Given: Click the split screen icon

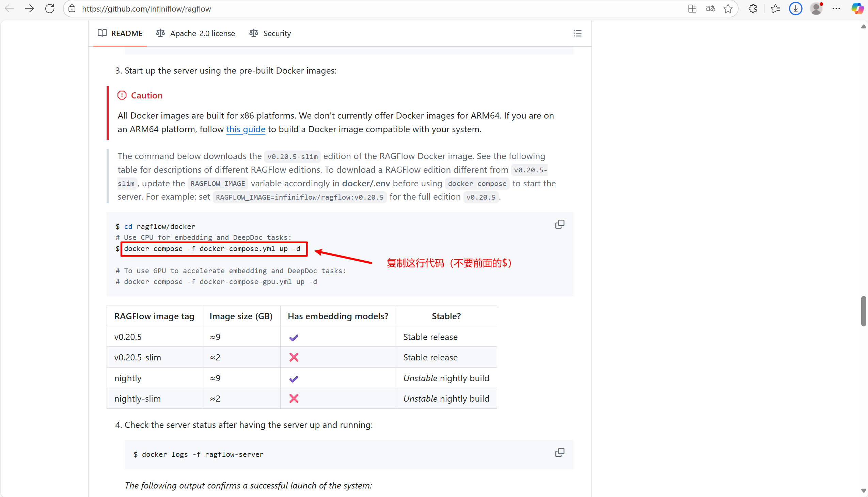Looking at the screenshot, I should tap(692, 9).
